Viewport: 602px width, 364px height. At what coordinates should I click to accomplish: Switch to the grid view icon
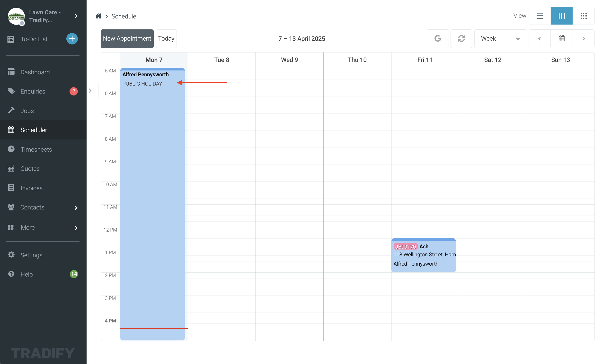584,16
